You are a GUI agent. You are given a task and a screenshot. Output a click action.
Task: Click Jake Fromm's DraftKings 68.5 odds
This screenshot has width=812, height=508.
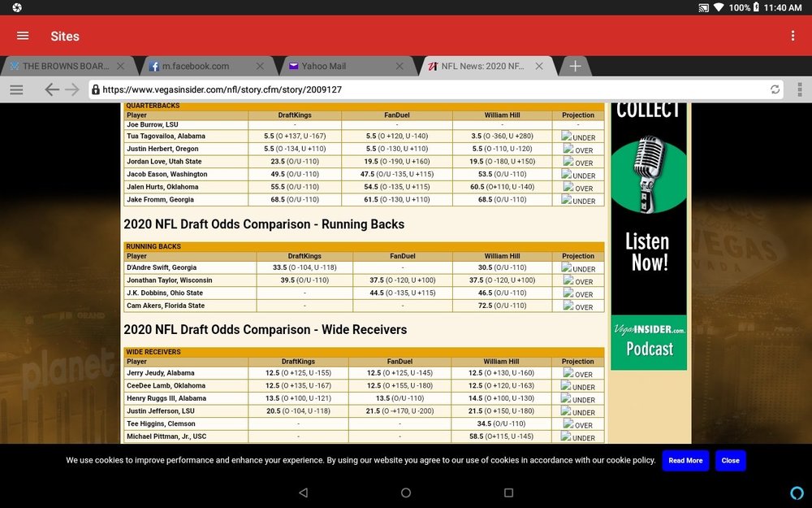coord(295,200)
